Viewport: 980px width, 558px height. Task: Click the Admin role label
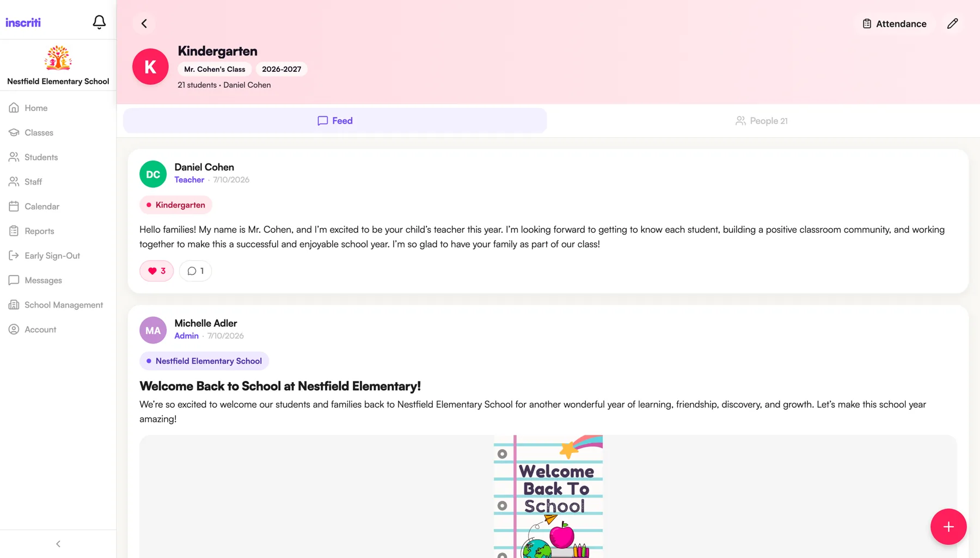(186, 336)
